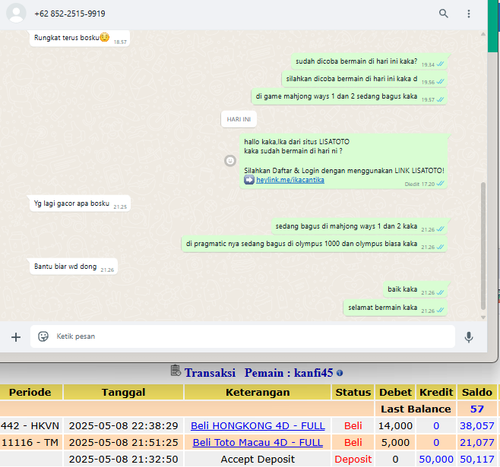500x467 pixels.
Task: Click the Last Balance value 57
Action: click(x=477, y=409)
